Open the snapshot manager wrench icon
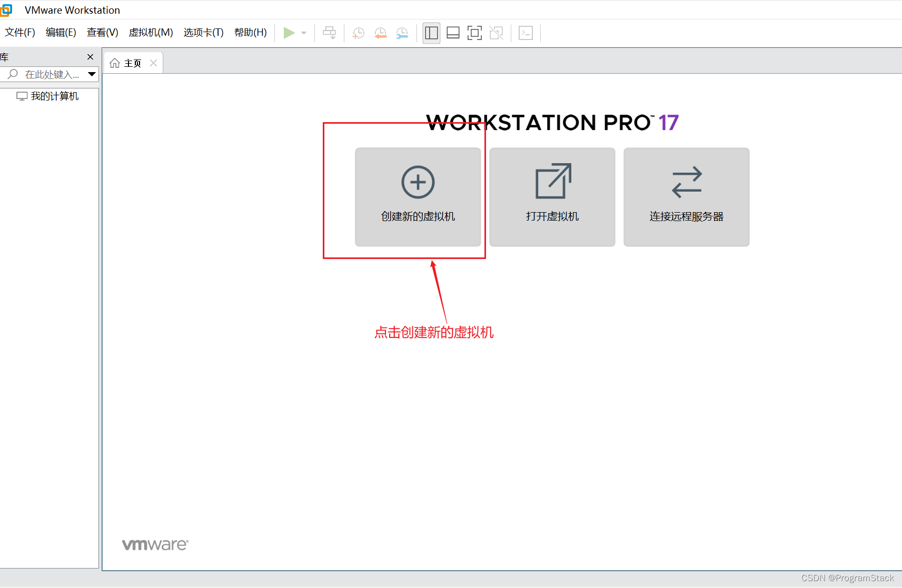 (x=402, y=33)
